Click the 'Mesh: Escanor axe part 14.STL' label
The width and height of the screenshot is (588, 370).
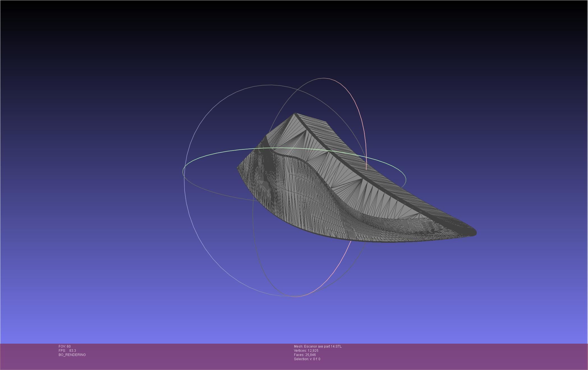(318, 346)
